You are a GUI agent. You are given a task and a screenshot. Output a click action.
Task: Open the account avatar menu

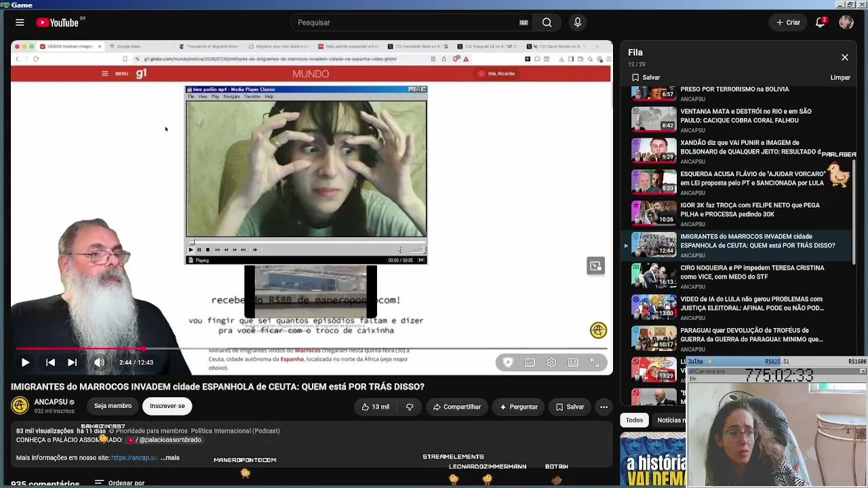point(846,22)
